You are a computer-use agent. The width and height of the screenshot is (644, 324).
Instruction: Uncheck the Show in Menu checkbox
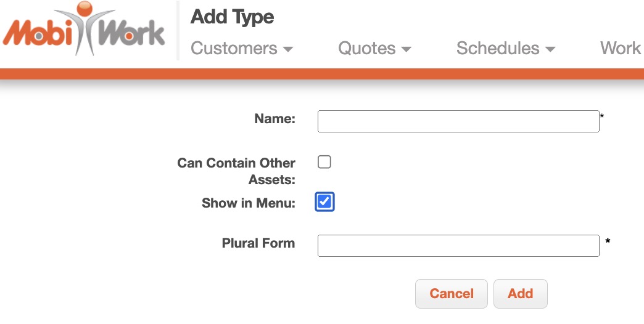pos(324,201)
